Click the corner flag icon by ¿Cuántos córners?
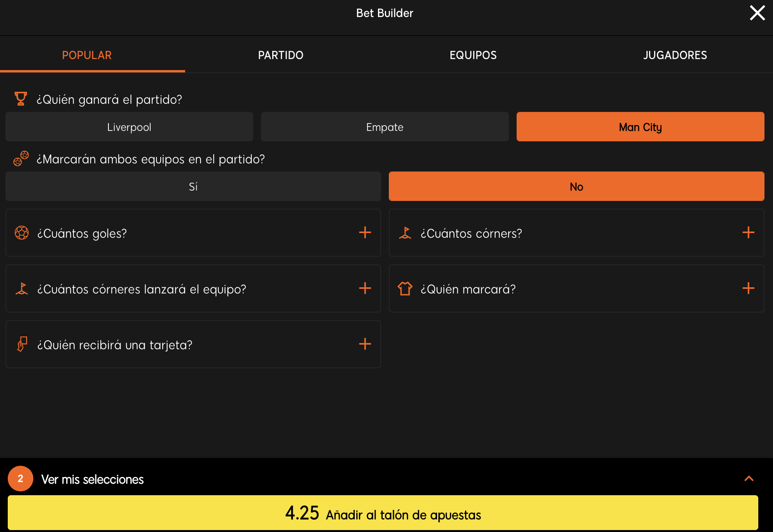This screenshot has height=532, width=773. (x=405, y=233)
